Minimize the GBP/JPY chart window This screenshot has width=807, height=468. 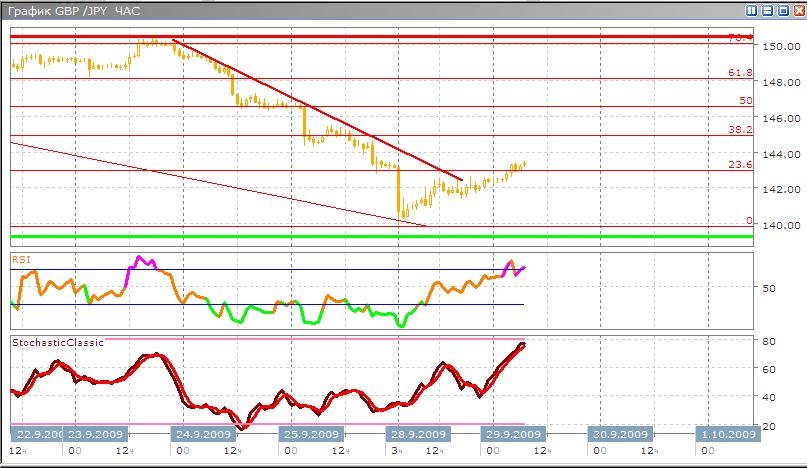click(767, 11)
